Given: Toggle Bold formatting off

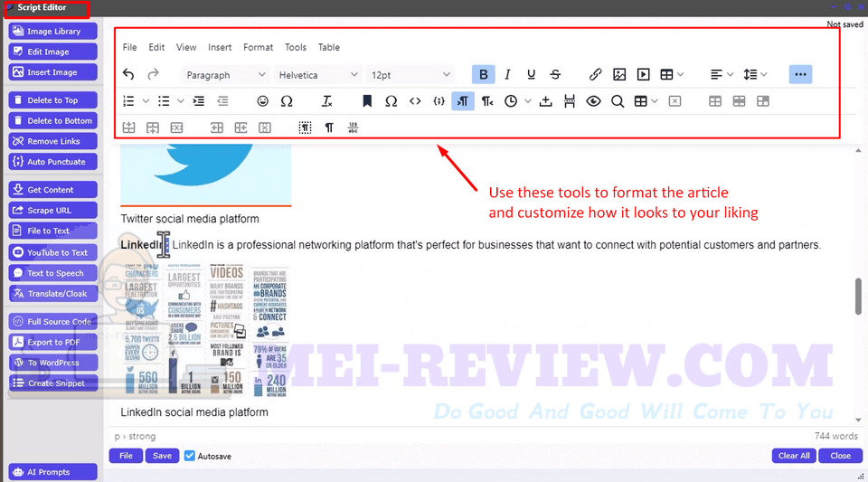Looking at the screenshot, I should click(x=483, y=74).
